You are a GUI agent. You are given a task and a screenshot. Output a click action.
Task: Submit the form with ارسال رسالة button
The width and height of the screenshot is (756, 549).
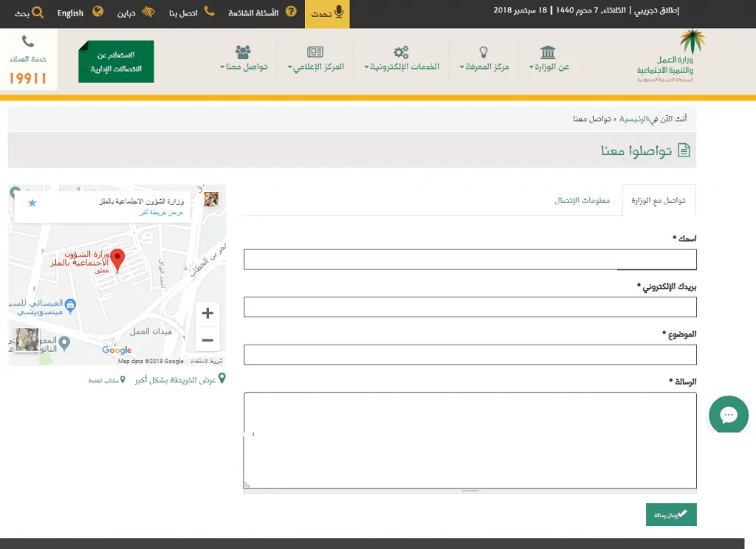[671, 515]
